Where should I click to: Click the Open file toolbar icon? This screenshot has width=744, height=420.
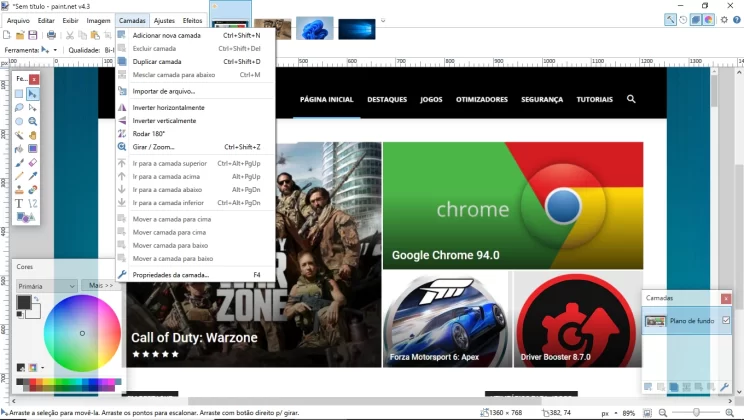point(20,35)
